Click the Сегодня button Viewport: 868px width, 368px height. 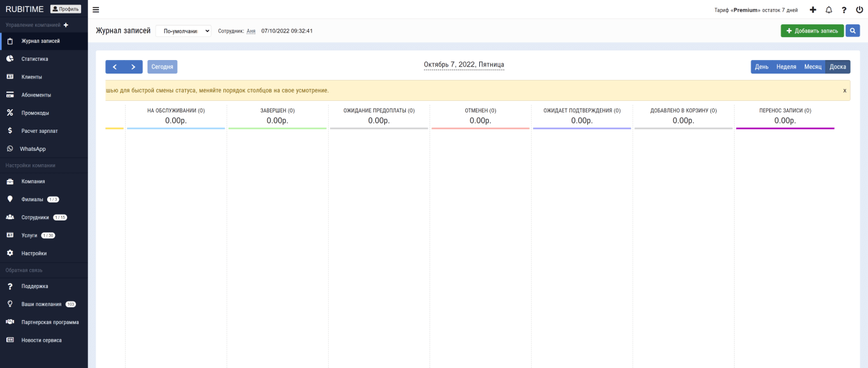[x=162, y=67]
